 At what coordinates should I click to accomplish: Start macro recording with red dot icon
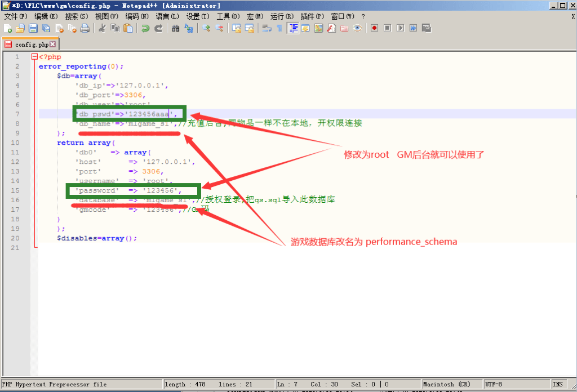pos(374,28)
